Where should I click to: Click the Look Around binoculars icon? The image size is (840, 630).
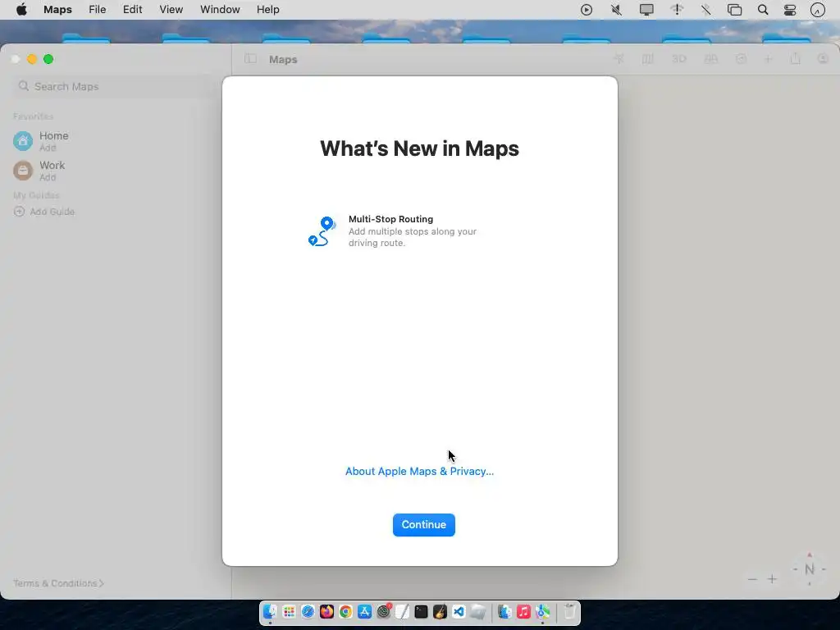click(x=711, y=59)
